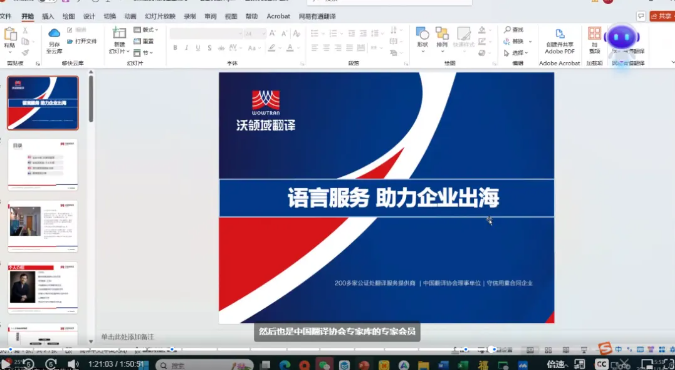
Task: Toggle Bold formatting
Action: click(x=175, y=48)
